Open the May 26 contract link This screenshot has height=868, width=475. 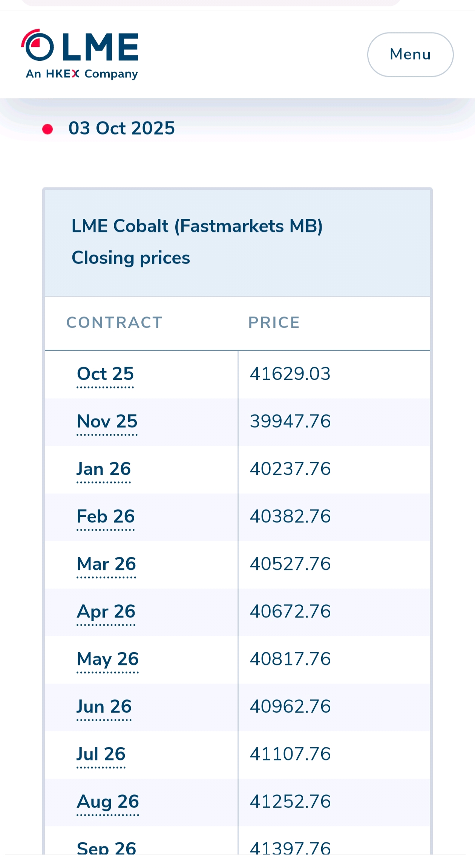coord(108,659)
